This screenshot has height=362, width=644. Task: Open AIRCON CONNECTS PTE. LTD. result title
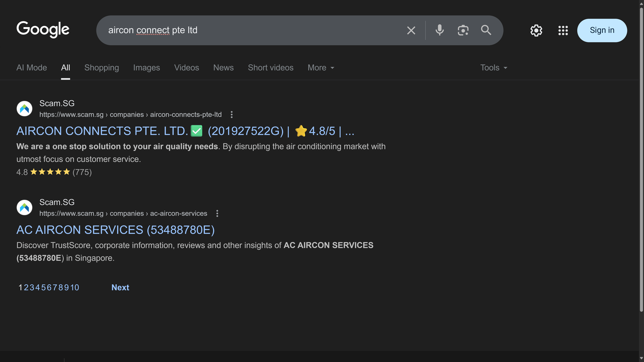tap(185, 131)
